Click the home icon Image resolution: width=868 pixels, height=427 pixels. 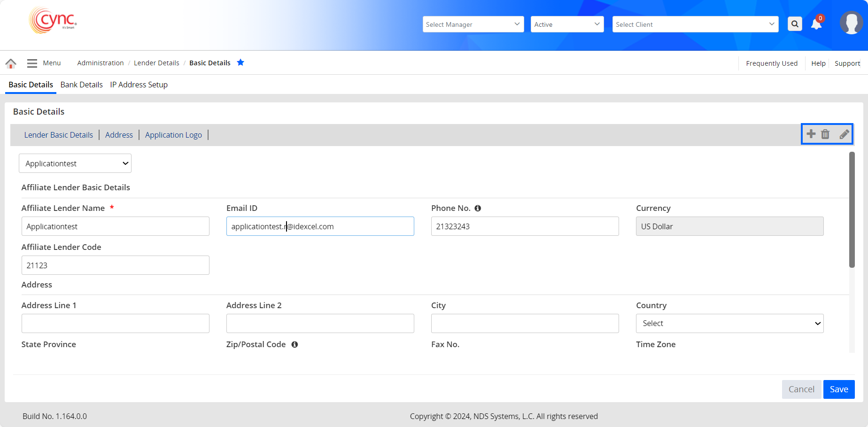pyautogui.click(x=11, y=63)
